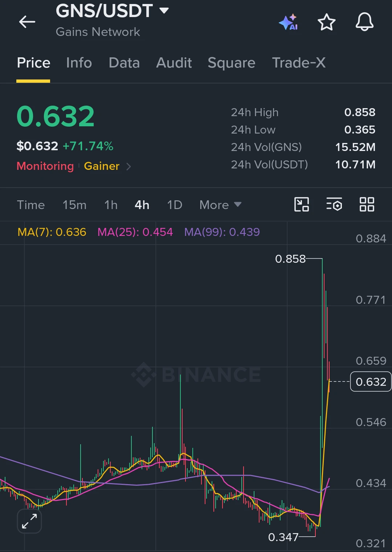
Task: Expand the GNS/USDT pair dropdown
Action: point(164,11)
